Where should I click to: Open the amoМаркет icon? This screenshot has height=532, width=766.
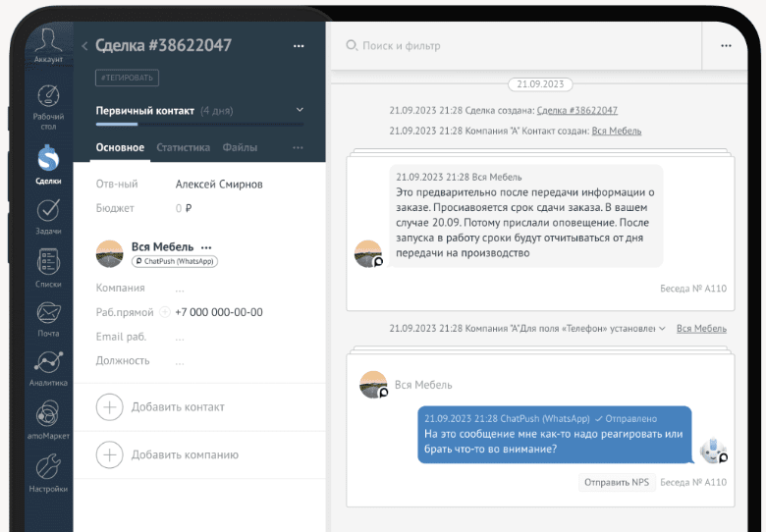click(48, 413)
